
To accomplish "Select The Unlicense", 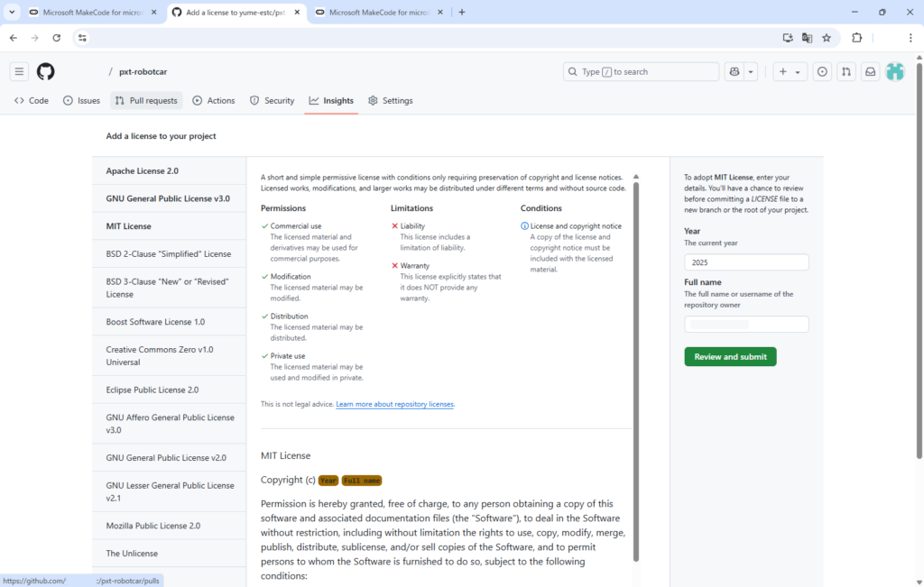I will [x=169, y=554].
